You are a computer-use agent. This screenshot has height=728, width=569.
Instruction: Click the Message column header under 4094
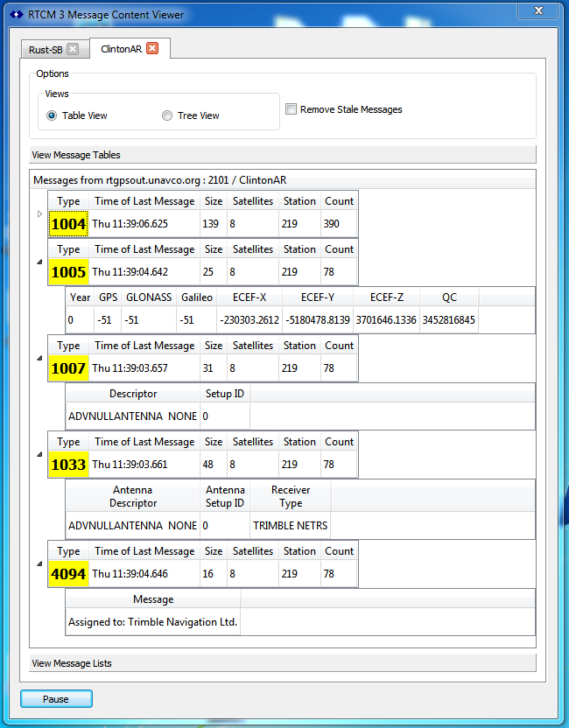coord(153,599)
